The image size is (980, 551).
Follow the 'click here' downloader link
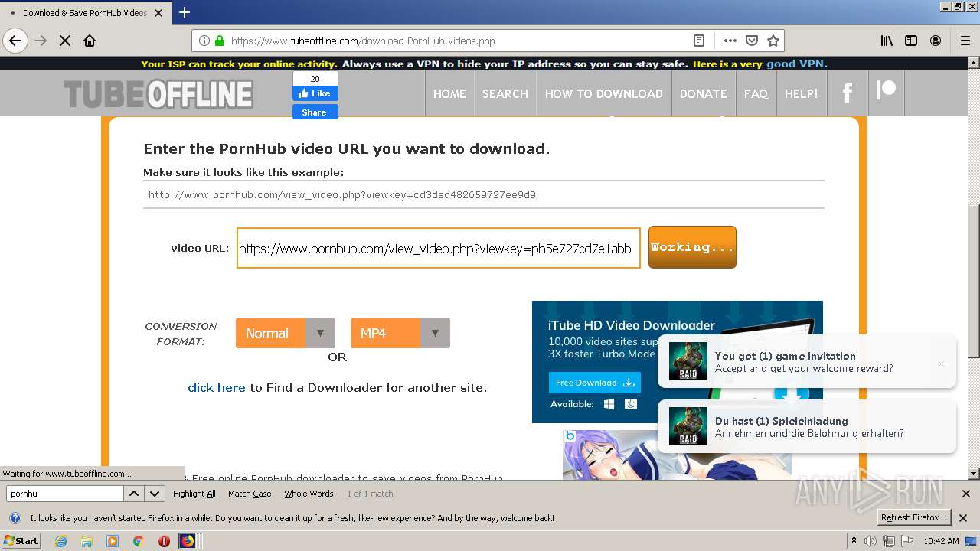(x=217, y=388)
